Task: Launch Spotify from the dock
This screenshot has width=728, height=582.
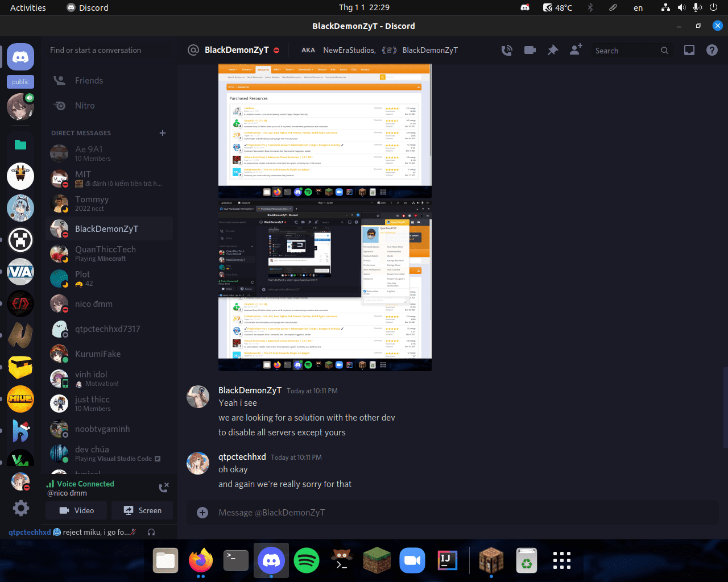Action: 307,561
